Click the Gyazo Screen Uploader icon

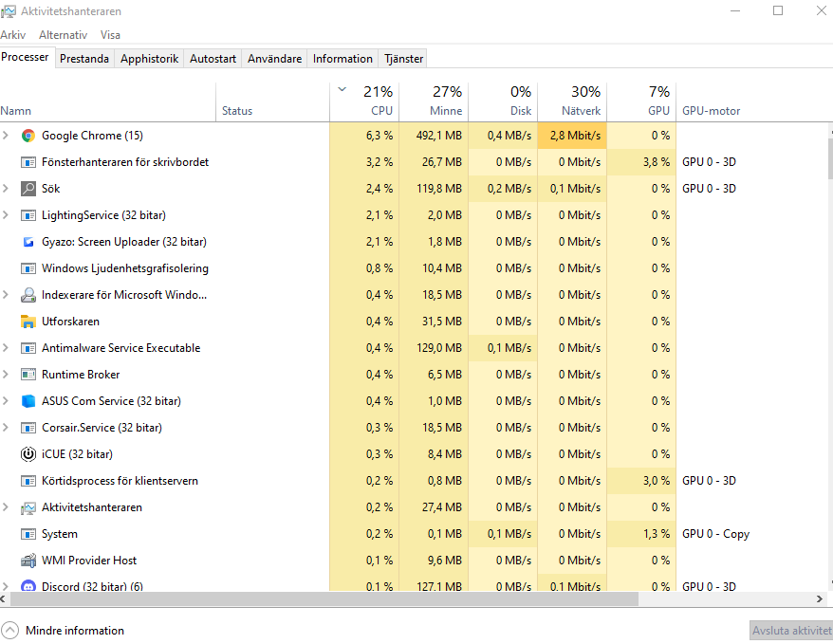(28, 242)
